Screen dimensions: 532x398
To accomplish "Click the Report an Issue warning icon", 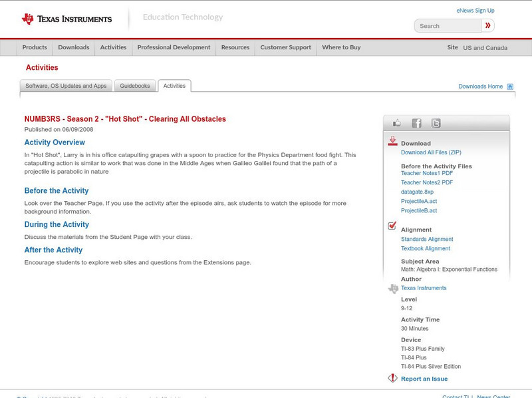I will coord(392,378).
